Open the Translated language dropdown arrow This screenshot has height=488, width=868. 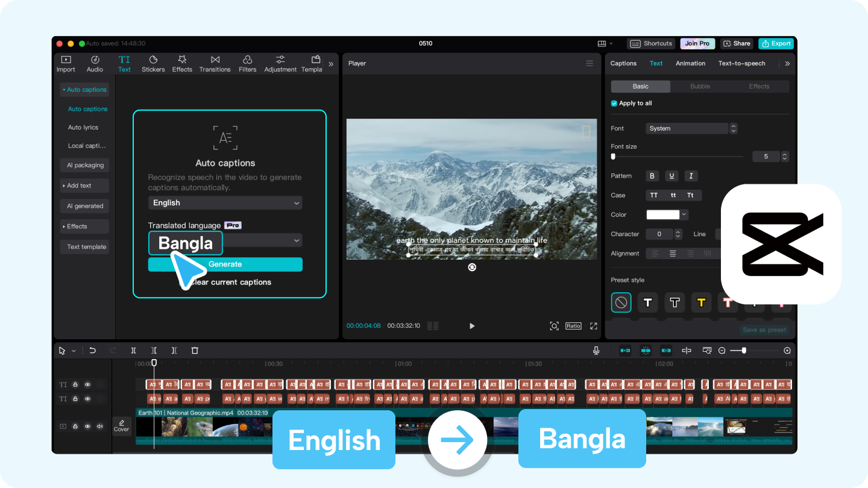[x=297, y=241]
